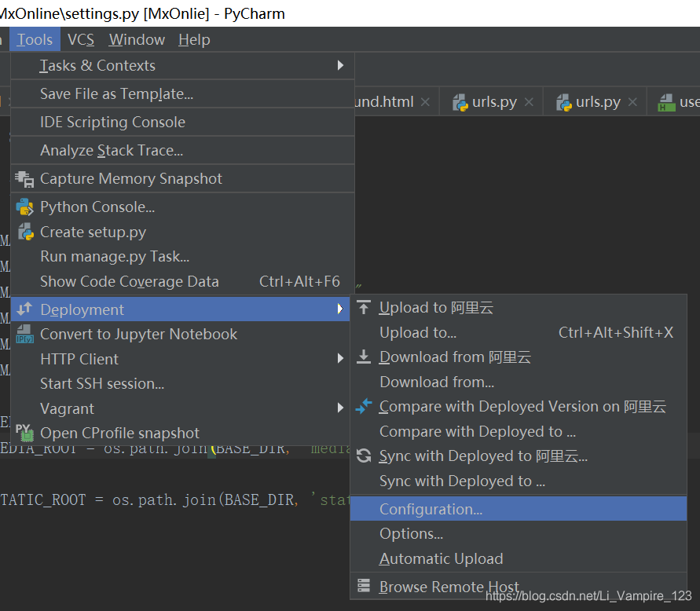Expand HTTP Client submenu arrow
The width and height of the screenshot is (700, 611).
pos(340,358)
